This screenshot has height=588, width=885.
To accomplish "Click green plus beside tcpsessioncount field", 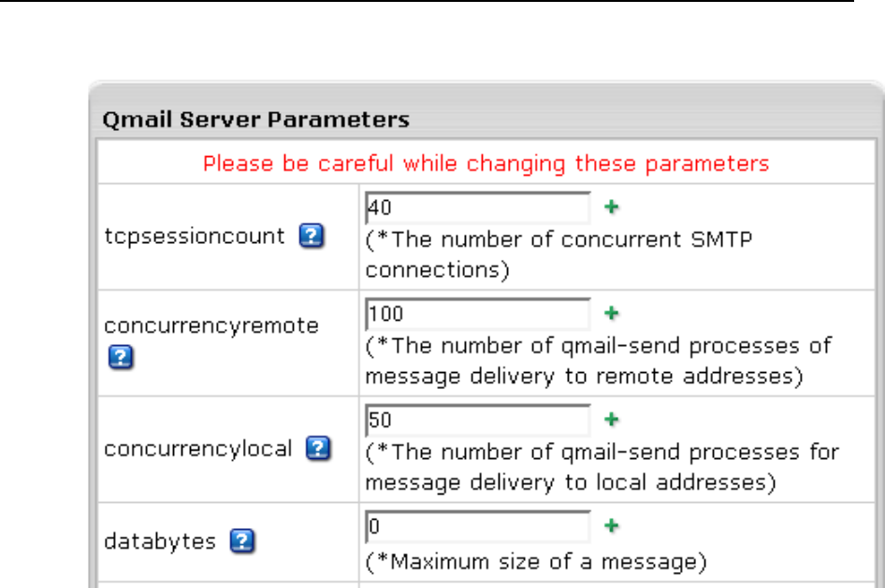I will point(613,207).
